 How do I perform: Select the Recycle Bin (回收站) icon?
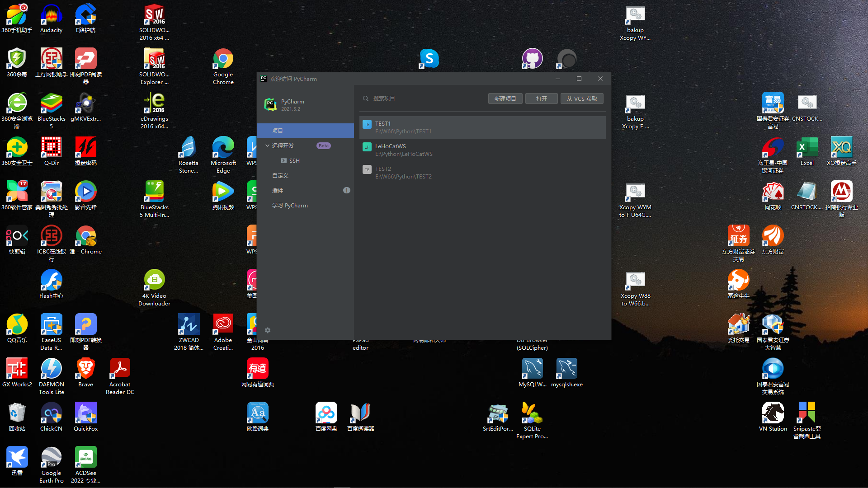click(x=17, y=417)
